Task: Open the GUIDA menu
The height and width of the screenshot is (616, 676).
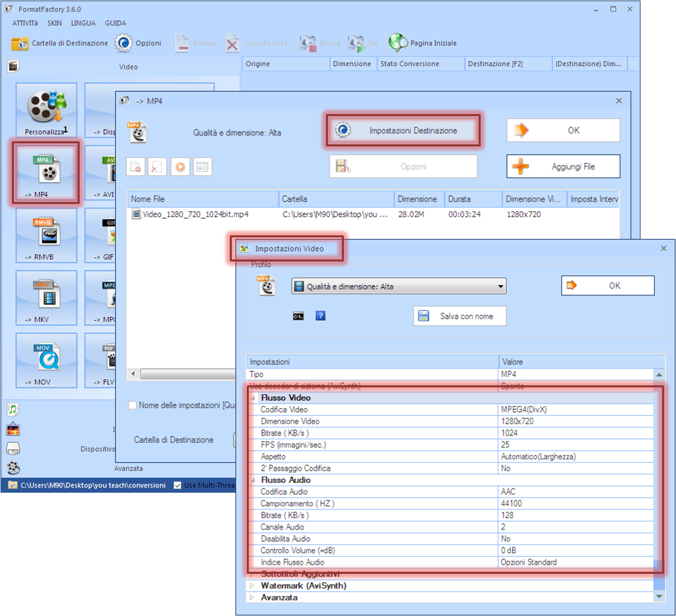Action: [x=116, y=23]
